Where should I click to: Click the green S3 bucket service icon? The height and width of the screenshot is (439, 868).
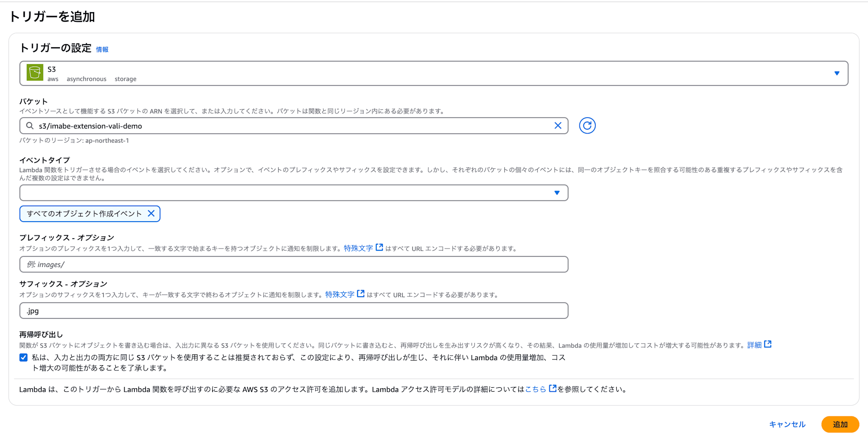[35, 73]
